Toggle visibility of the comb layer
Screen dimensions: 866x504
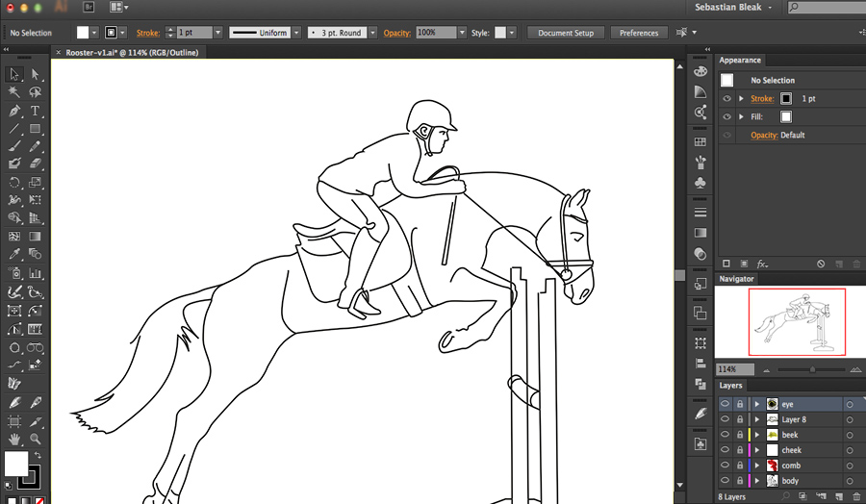point(725,466)
